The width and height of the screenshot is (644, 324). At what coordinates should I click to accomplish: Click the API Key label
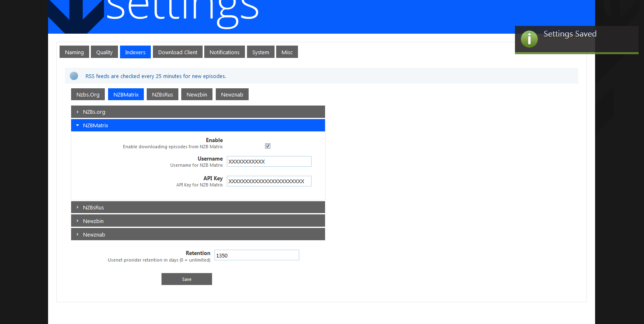[x=213, y=178]
